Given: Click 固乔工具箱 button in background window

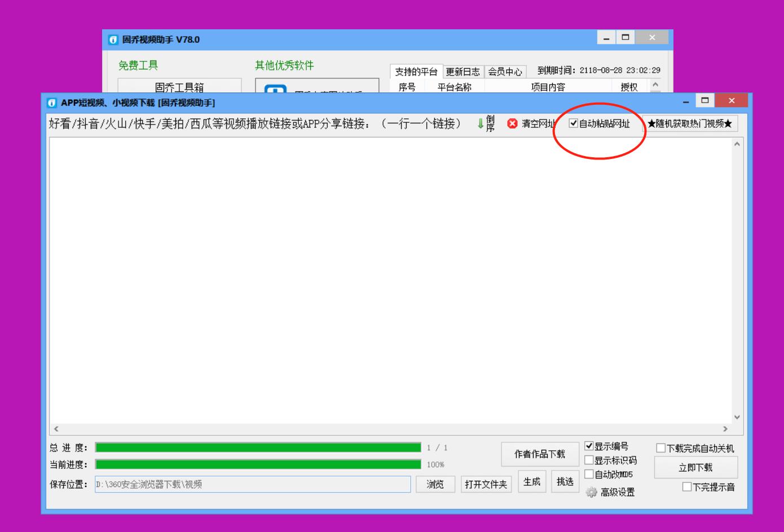Looking at the screenshot, I should pyautogui.click(x=179, y=86).
